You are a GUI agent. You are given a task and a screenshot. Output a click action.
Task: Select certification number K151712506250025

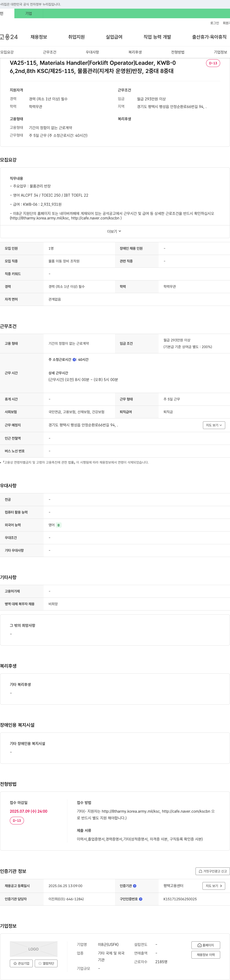coord(180,899)
